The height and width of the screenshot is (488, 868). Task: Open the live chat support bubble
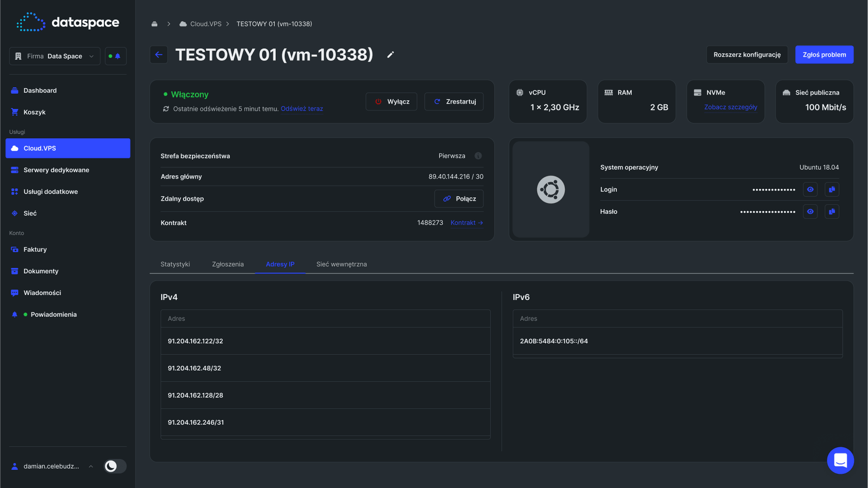pos(840,460)
